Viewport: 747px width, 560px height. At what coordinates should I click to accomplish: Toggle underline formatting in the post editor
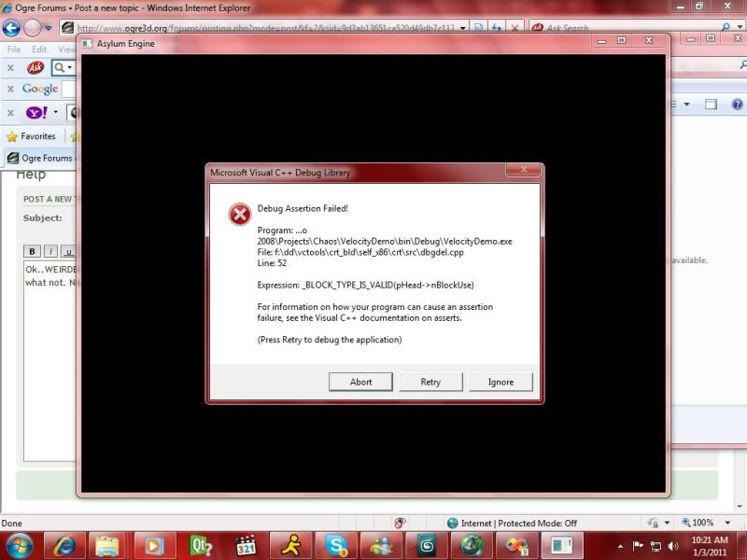pos(68,251)
